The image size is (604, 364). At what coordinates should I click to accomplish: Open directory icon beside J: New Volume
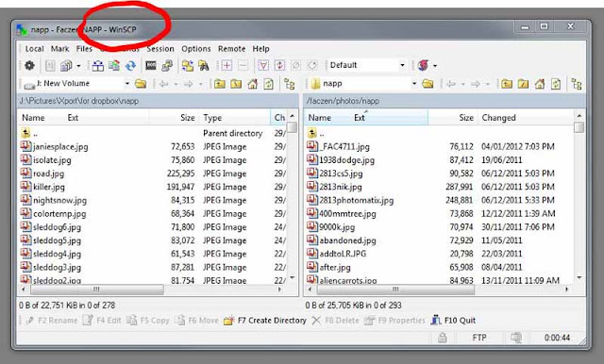141,84
